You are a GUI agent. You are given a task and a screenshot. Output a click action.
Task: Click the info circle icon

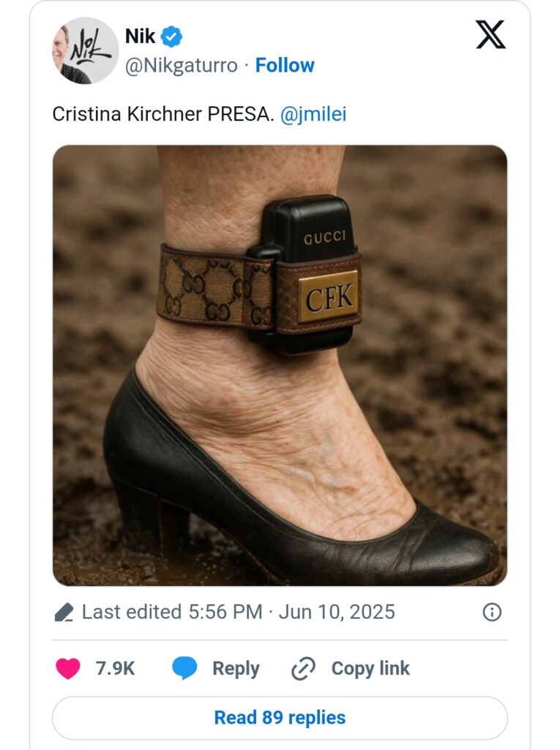[492, 612]
